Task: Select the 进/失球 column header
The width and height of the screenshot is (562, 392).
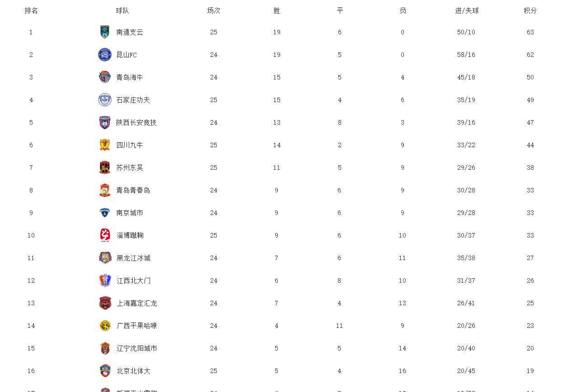Action: (x=467, y=10)
